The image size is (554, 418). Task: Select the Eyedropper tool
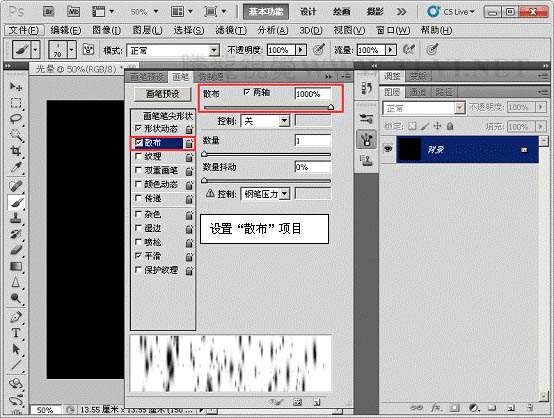[16, 167]
